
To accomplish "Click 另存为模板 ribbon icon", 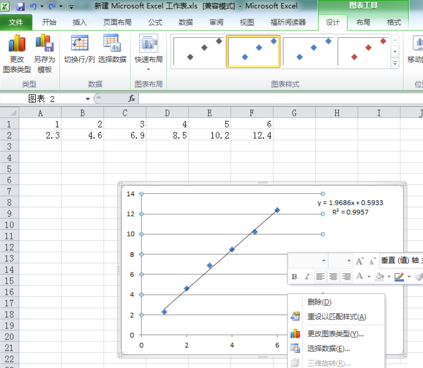I will 44,53.
